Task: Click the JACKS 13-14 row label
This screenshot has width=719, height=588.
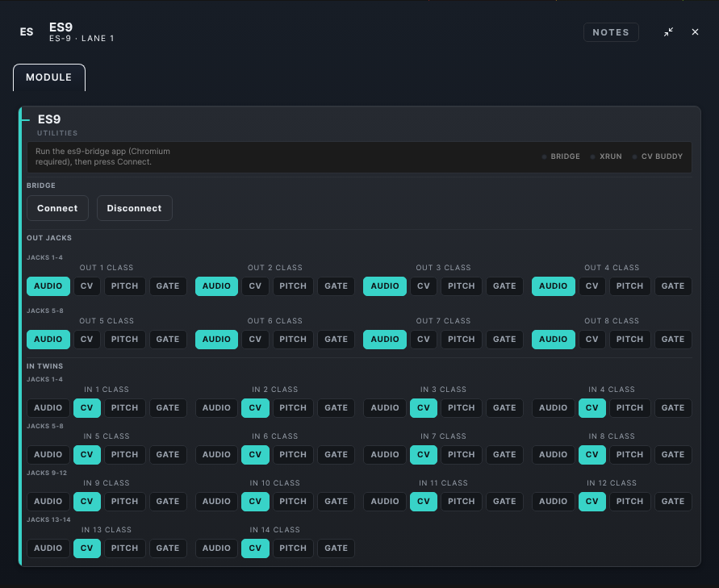Action: (x=48, y=519)
